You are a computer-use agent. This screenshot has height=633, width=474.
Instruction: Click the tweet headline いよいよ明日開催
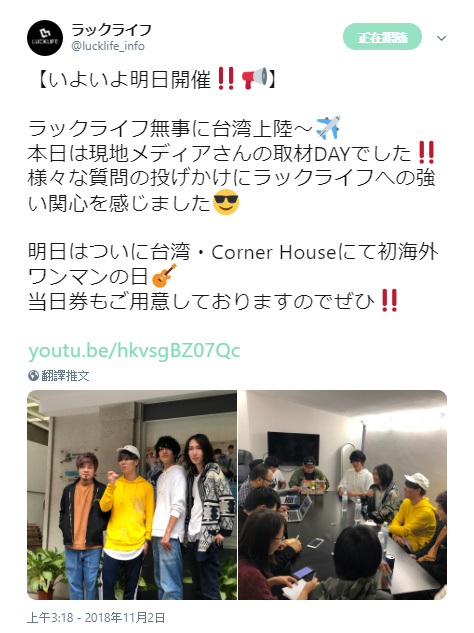(130, 79)
